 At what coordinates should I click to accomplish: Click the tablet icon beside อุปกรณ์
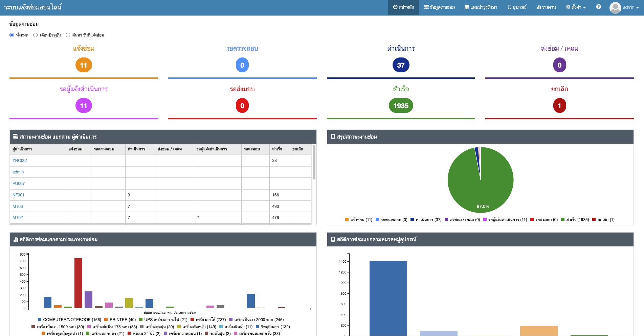point(510,7)
